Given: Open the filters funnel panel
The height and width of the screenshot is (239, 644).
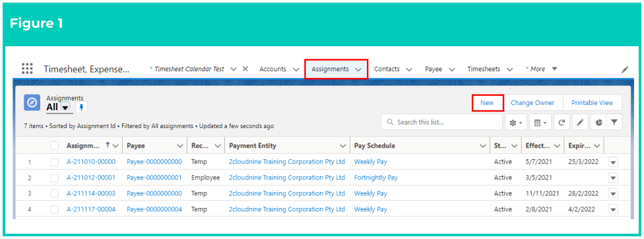Looking at the screenshot, I should coord(614,122).
